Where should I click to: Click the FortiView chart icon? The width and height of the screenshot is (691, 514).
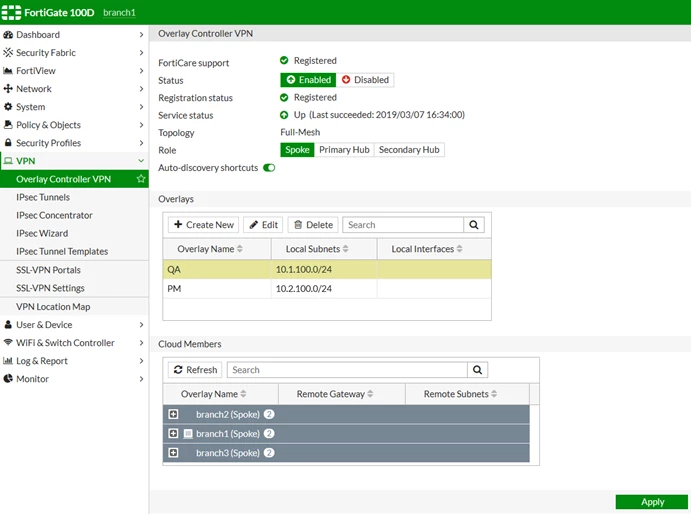pyautogui.click(x=8, y=71)
